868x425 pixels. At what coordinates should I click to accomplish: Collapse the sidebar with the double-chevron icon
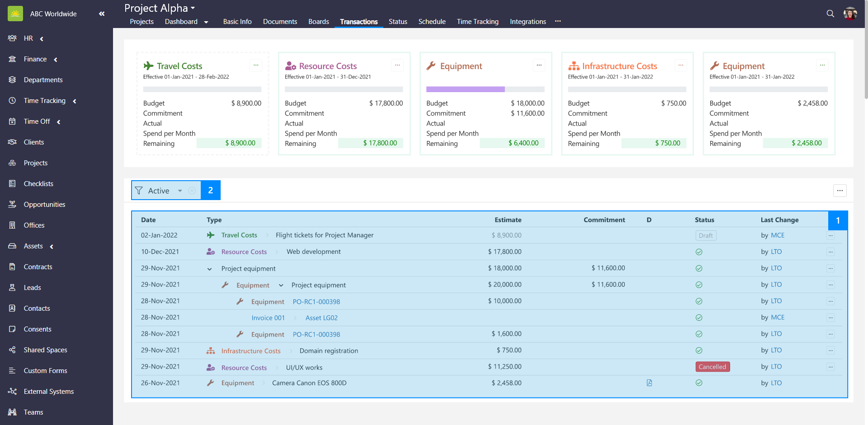pos(101,14)
